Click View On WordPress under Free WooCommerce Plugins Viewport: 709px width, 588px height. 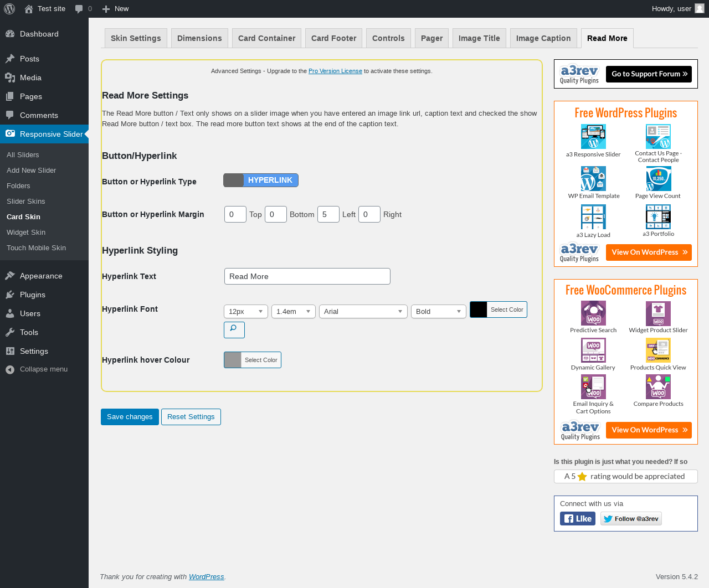coord(649,430)
